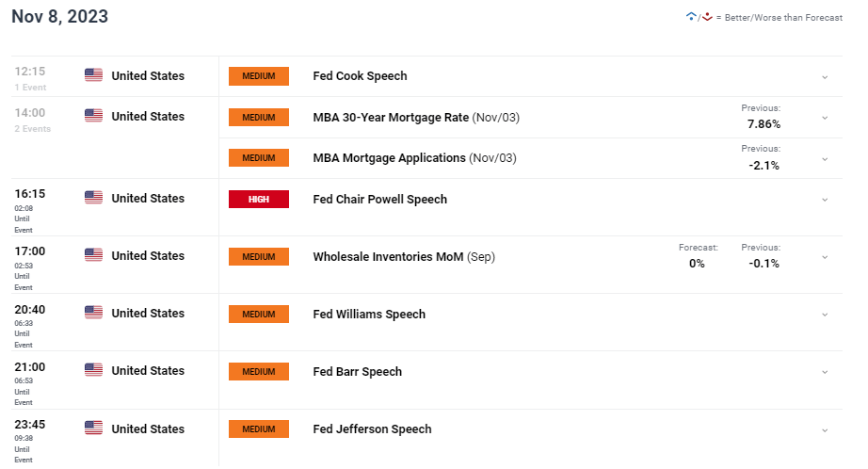Click the US flag beside Fed Cook Speech
Image resolution: width=868 pixels, height=469 pixels.
pyautogui.click(x=93, y=74)
